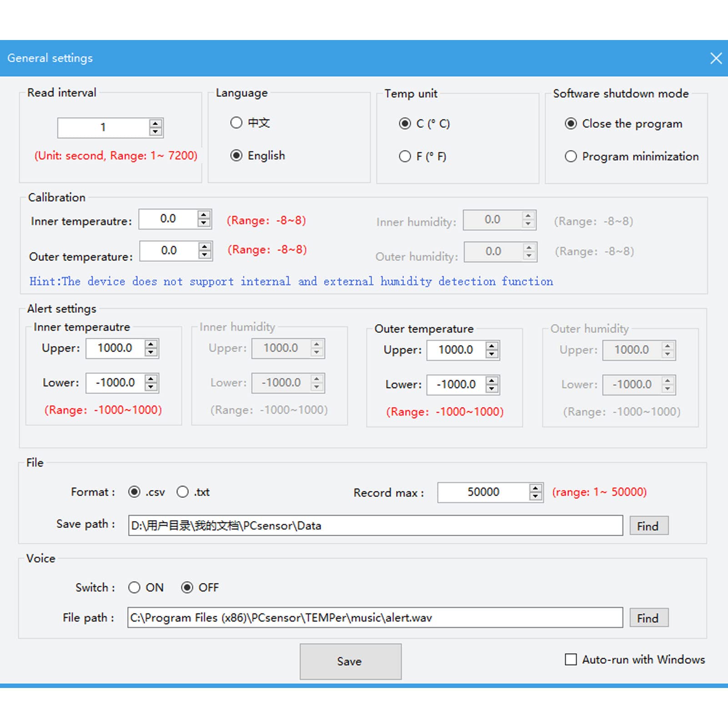Increase Inner temperature calibration value
The width and height of the screenshot is (728, 728).
tap(204, 215)
